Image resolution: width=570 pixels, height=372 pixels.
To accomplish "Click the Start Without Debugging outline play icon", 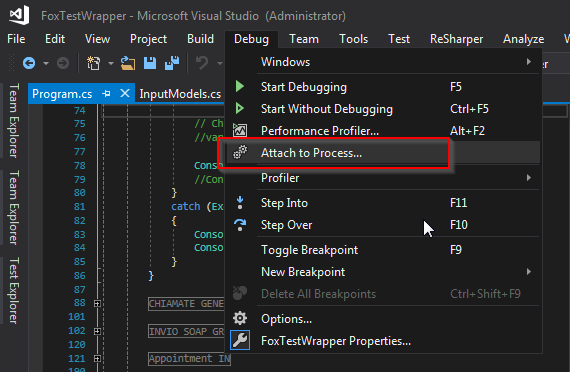I will coord(240,108).
